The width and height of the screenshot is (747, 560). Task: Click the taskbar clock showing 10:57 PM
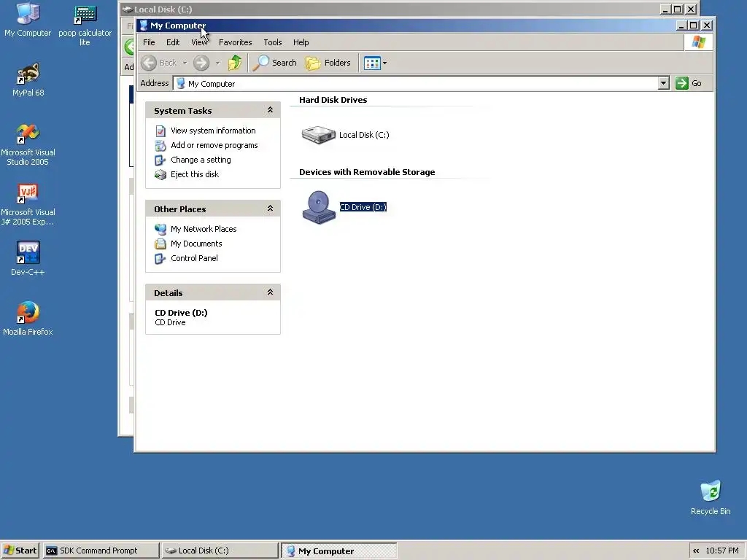pyautogui.click(x=721, y=551)
